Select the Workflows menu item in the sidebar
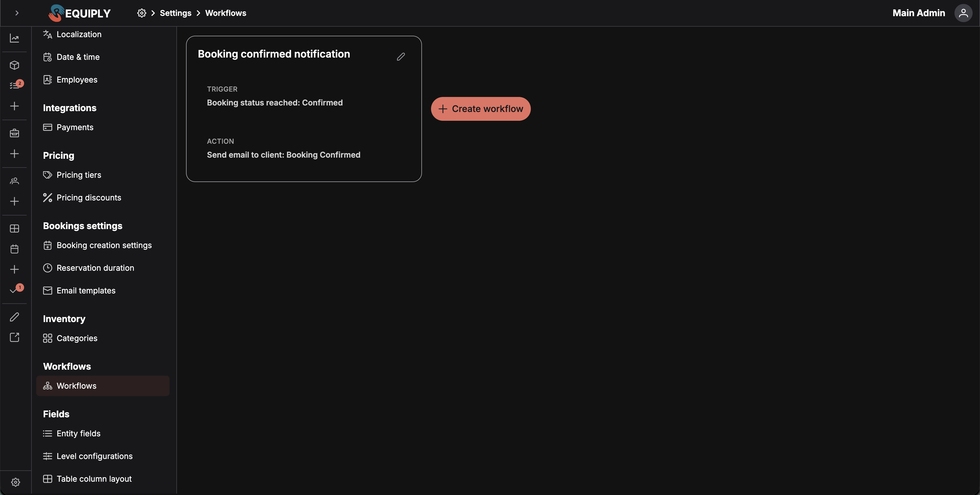 (x=103, y=386)
